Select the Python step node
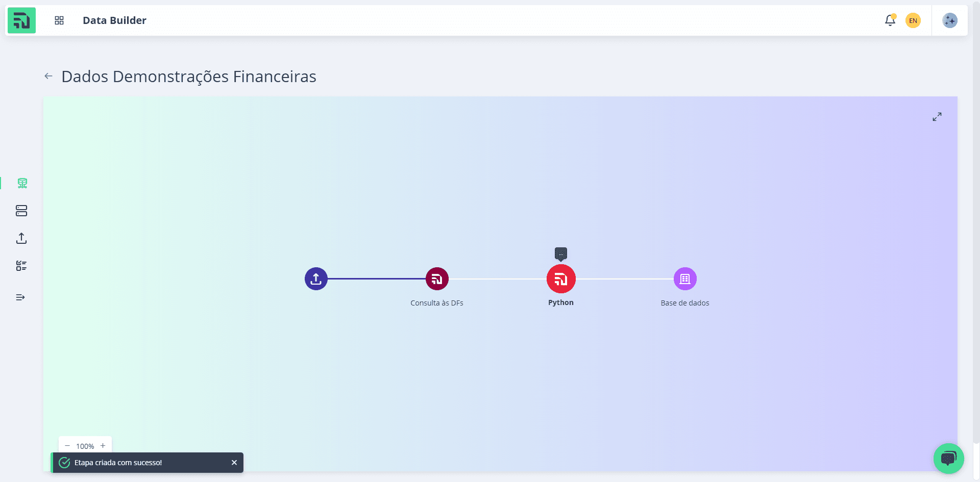This screenshot has height=482, width=980. pyautogui.click(x=561, y=279)
